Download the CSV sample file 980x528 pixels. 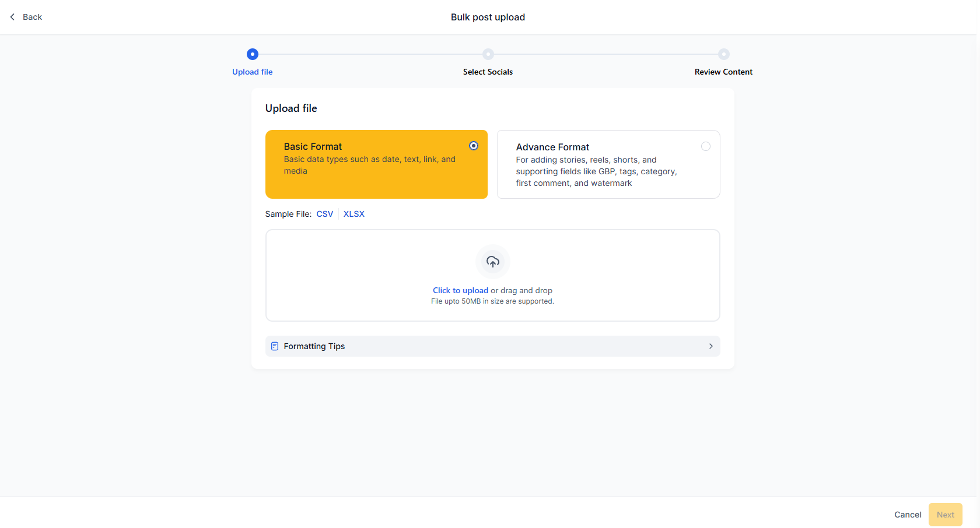(x=325, y=214)
